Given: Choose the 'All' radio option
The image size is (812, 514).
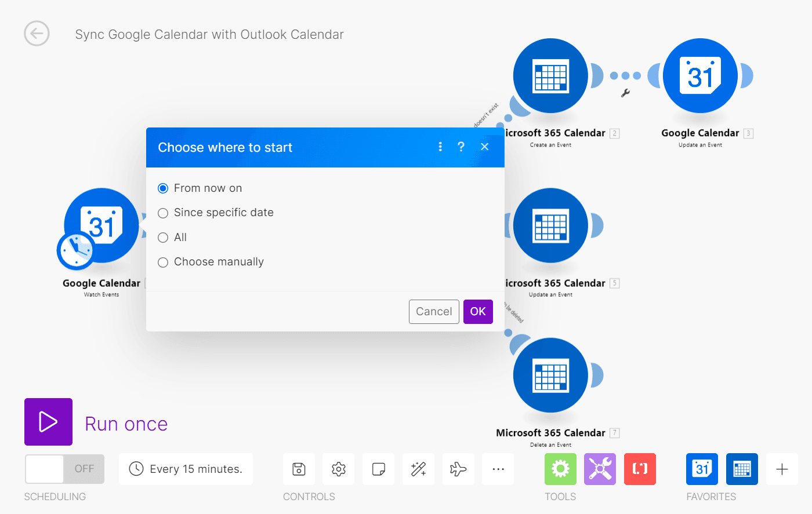Looking at the screenshot, I should (163, 238).
